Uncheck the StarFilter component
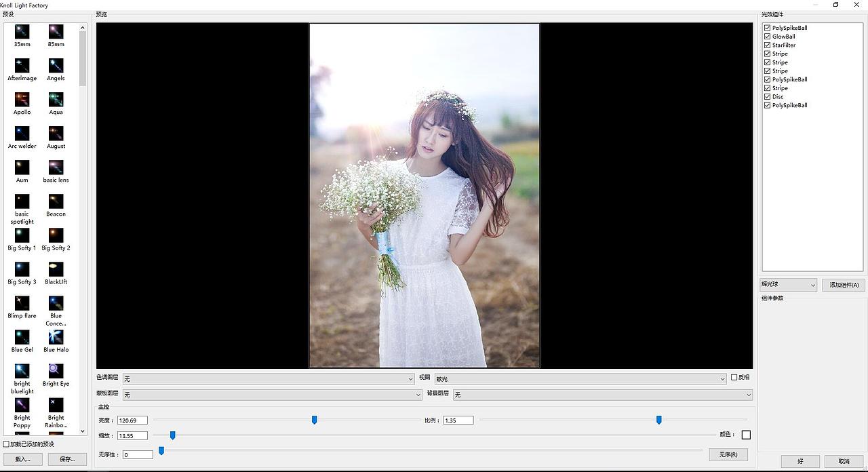 (x=767, y=45)
